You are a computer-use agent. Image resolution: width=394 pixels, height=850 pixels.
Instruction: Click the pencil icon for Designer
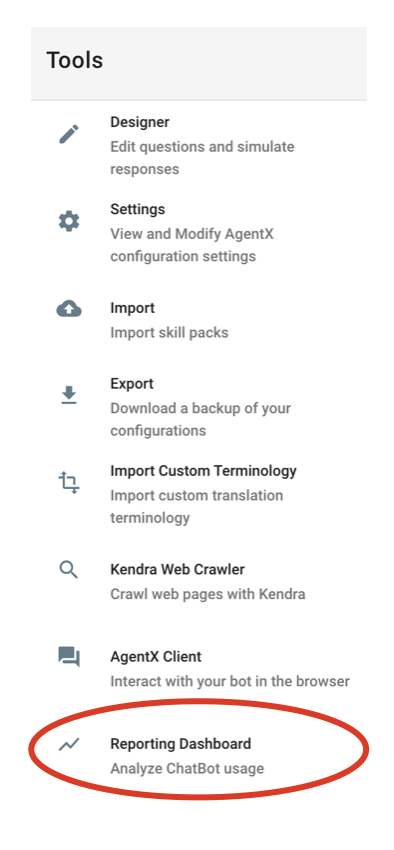coord(69,134)
